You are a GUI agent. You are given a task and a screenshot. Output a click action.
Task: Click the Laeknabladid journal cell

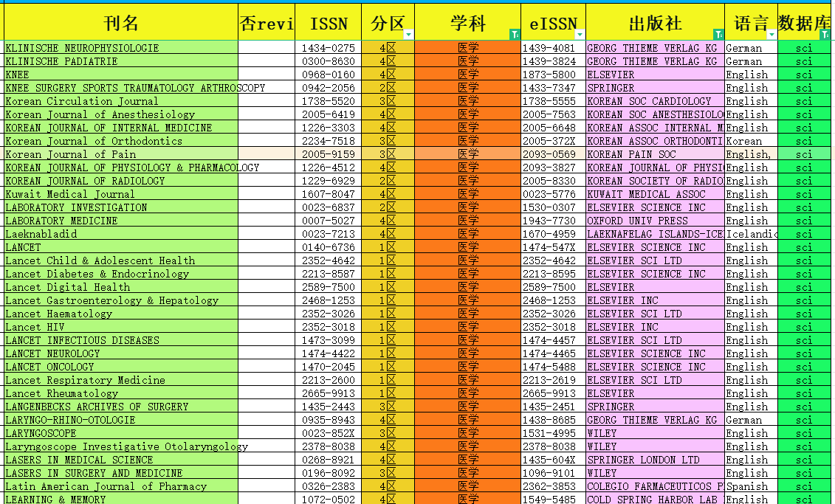click(x=121, y=234)
